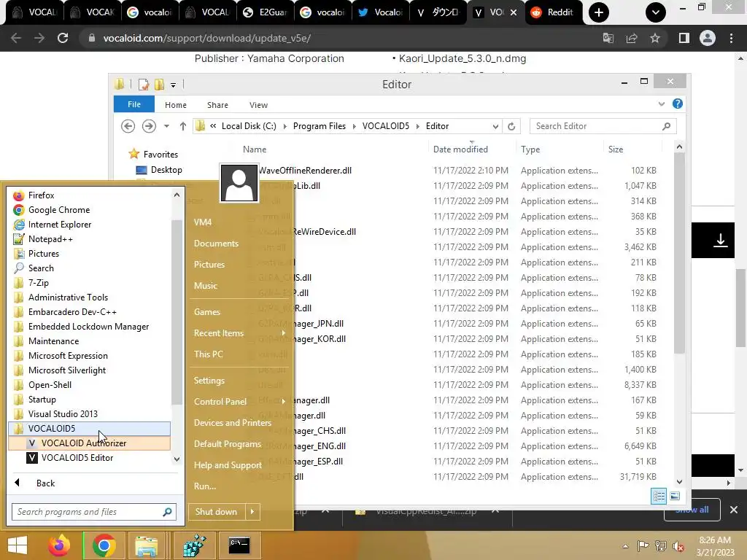Focus the Search programs and files box
Viewport: 747px width, 560px height.
click(88, 512)
